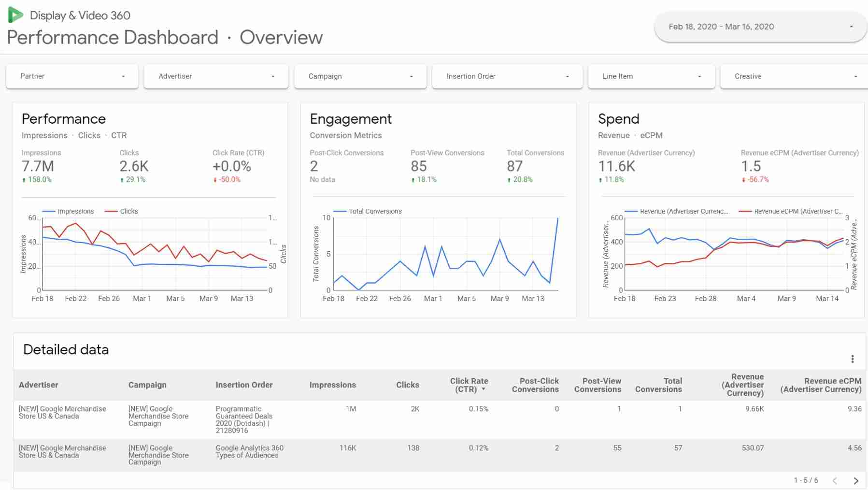Click the Impressions 7.7M scorecard
868x490 pixels.
[x=42, y=166]
